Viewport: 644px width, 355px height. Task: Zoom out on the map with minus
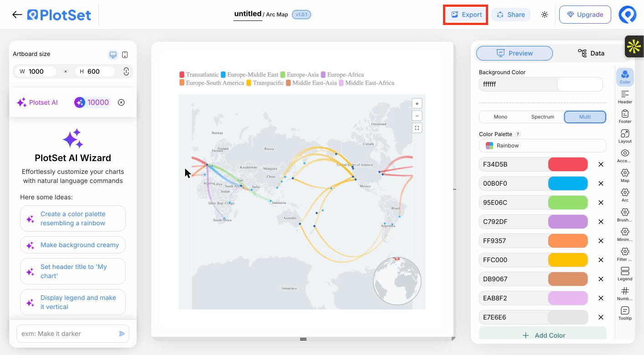[417, 116]
